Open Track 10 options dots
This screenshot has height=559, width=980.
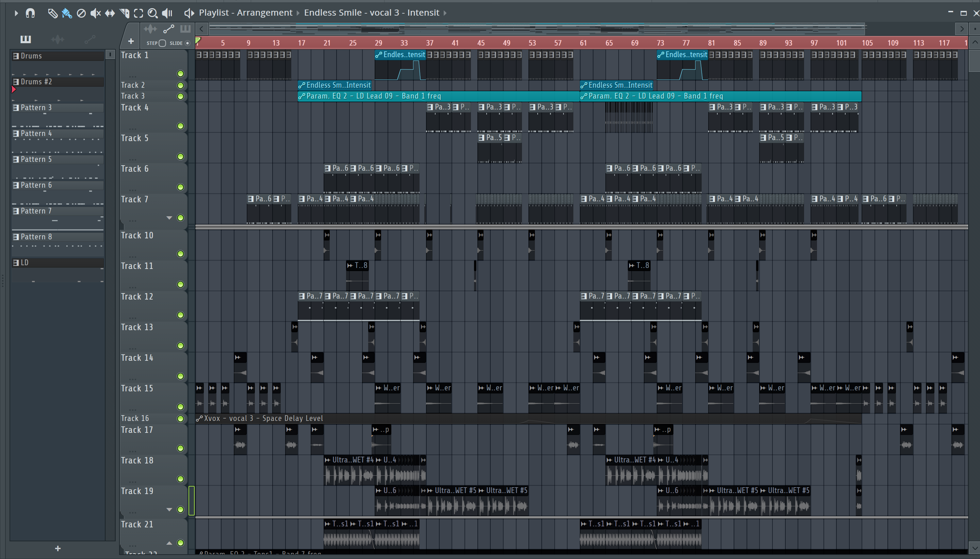(133, 256)
